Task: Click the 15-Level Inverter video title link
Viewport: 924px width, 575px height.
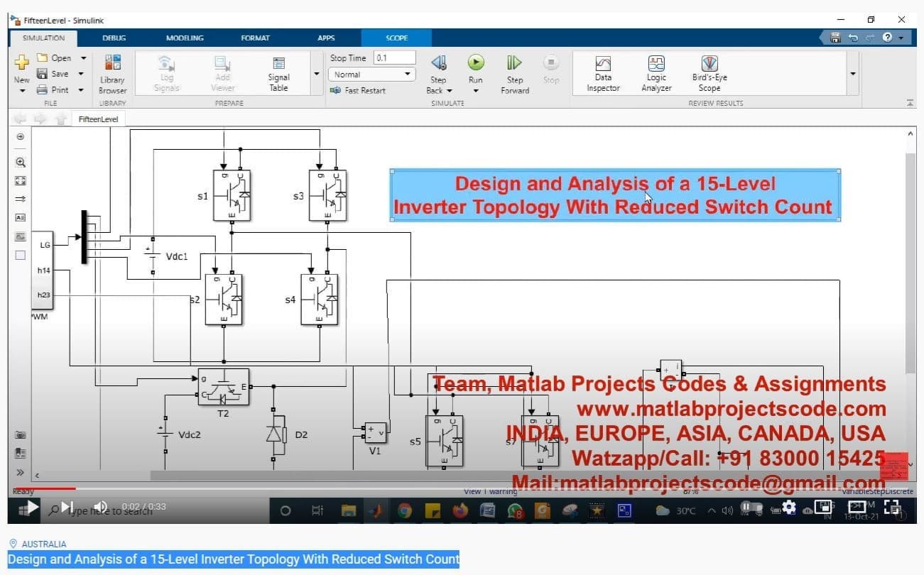Action: 234,559
